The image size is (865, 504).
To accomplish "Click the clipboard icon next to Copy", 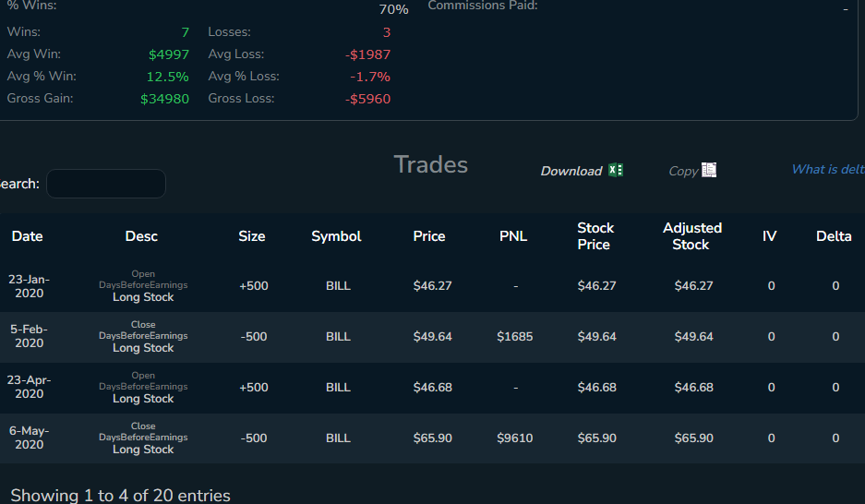I will click(709, 170).
